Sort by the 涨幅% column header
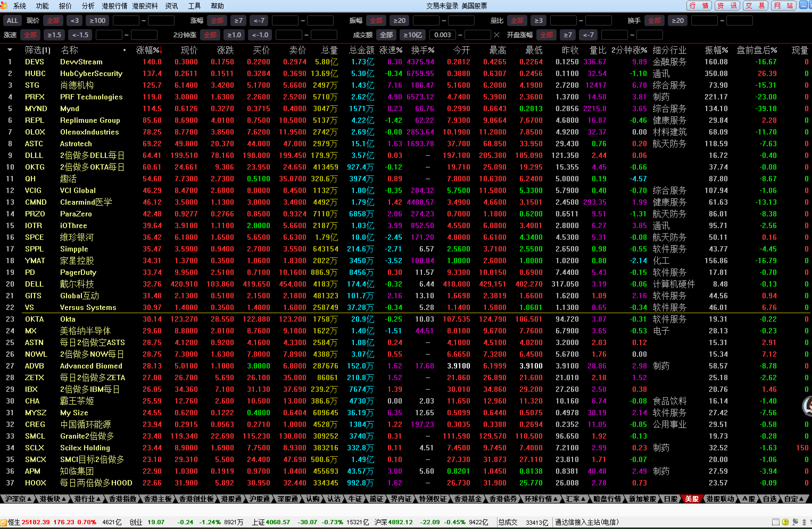 tap(149, 51)
